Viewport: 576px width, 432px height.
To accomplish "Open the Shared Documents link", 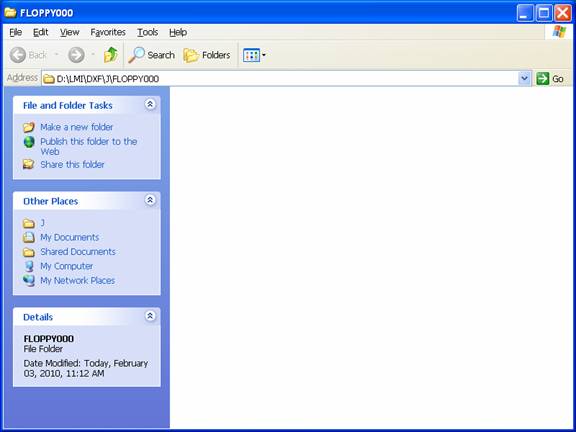I will pos(78,252).
